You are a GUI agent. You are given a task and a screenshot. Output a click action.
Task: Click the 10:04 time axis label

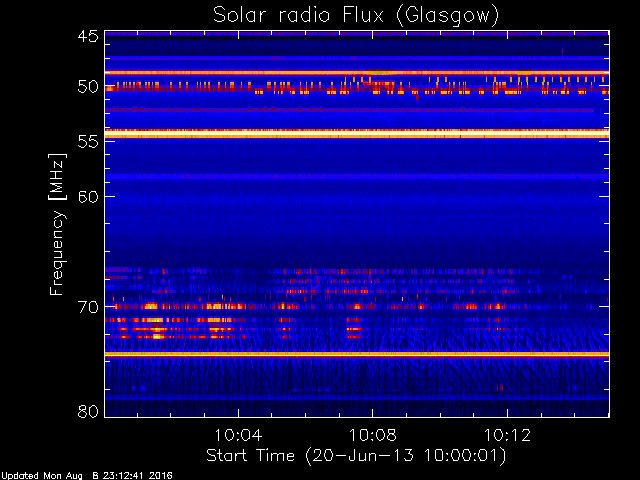(x=238, y=435)
